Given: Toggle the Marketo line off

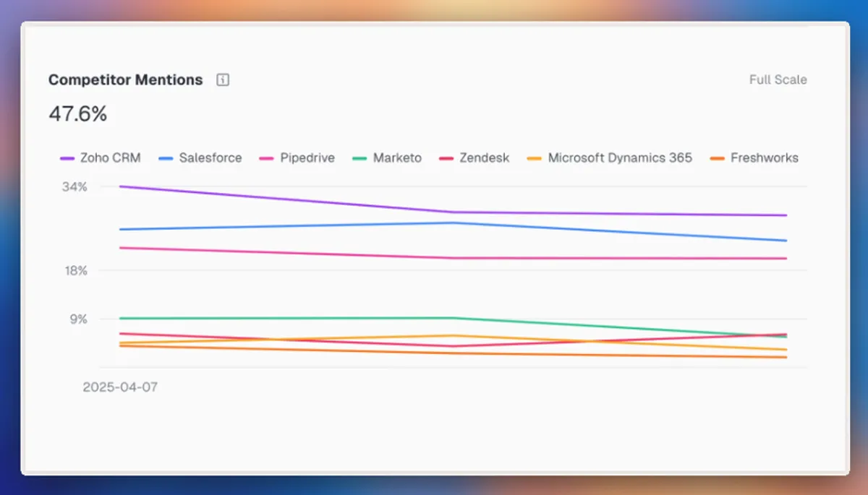Looking at the screenshot, I should 396,158.
